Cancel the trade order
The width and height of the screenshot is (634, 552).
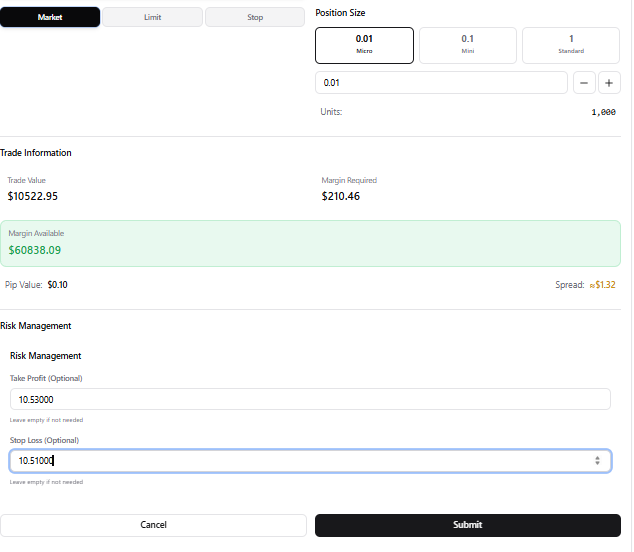[153, 525]
